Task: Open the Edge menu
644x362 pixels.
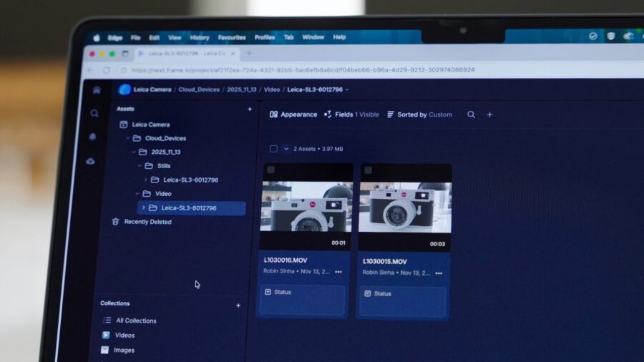Action: (115, 38)
